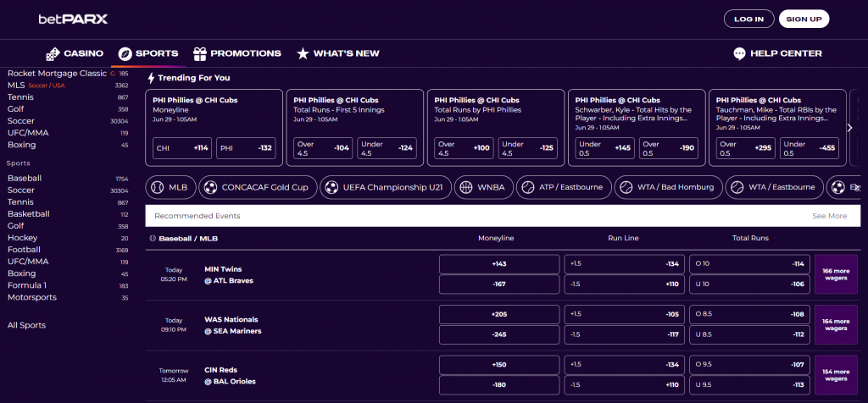Select CIN Reds +150 moneyline

tap(499, 365)
